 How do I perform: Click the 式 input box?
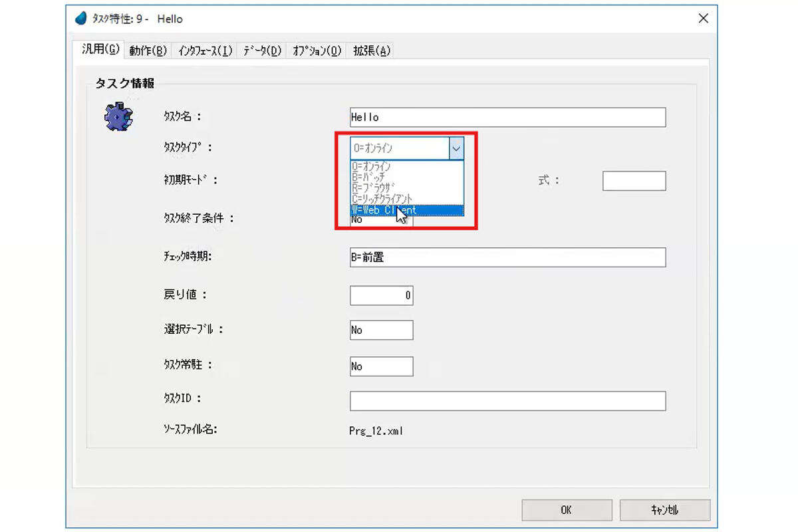pyautogui.click(x=634, y=181)
